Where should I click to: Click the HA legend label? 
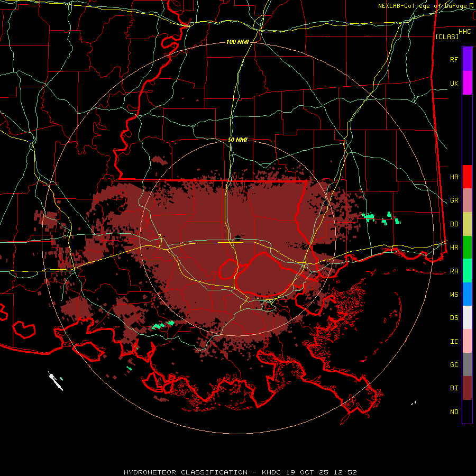tap(454, 177)
